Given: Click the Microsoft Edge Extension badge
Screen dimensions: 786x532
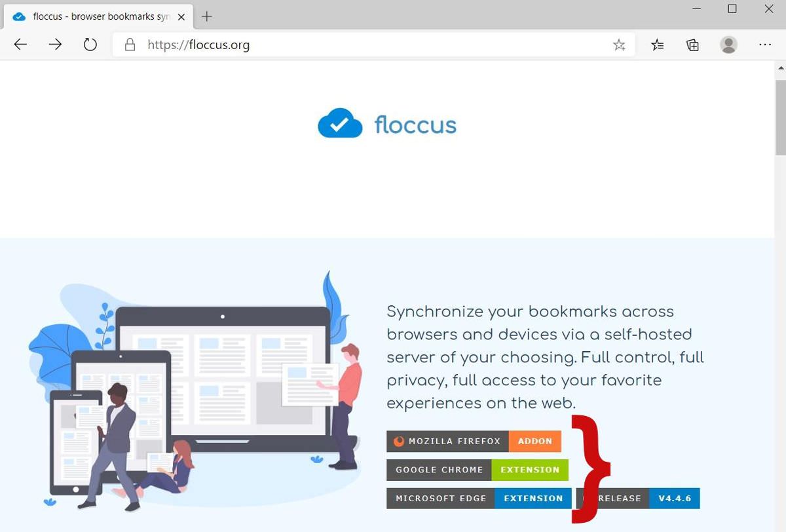Looking at the screenshot, I should point(479,499).
